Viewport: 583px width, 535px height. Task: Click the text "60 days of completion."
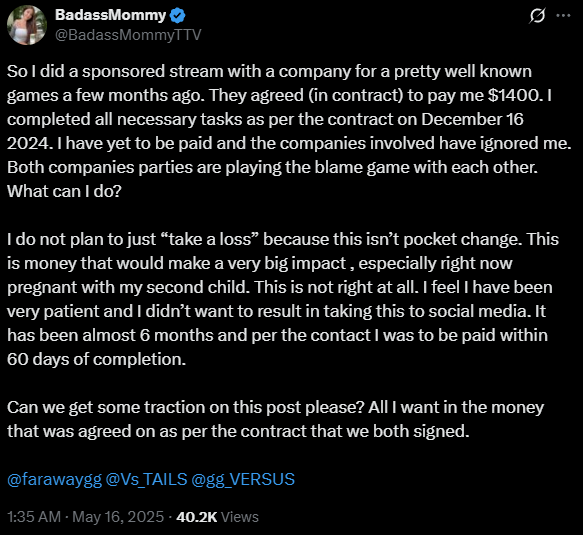(96, 360)
